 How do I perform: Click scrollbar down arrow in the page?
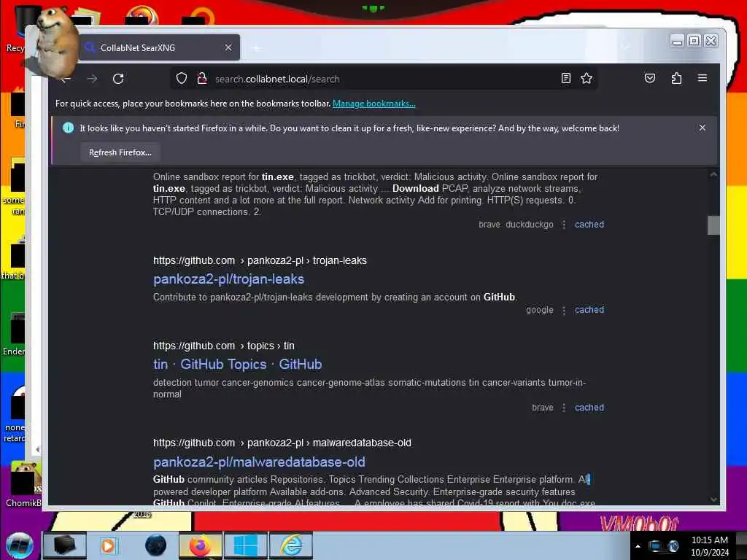713,499
